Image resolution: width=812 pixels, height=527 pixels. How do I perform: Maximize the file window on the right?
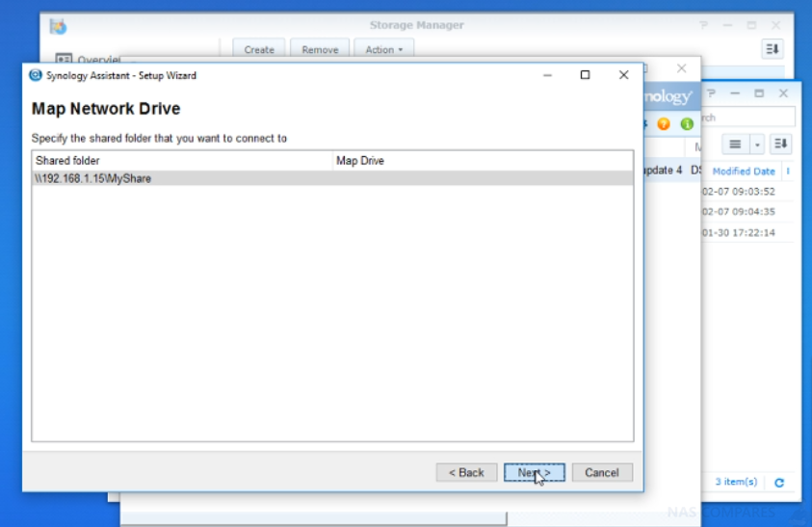[759, 93]
